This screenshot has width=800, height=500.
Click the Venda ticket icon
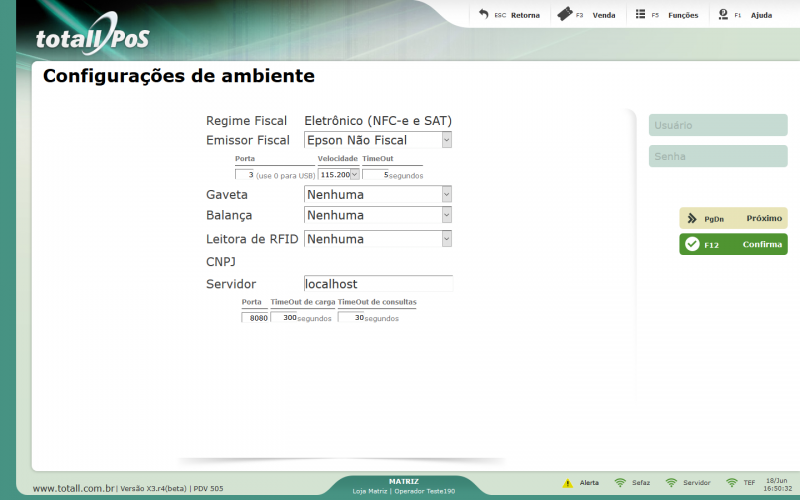pyautogui.click(x=564, y=14)
